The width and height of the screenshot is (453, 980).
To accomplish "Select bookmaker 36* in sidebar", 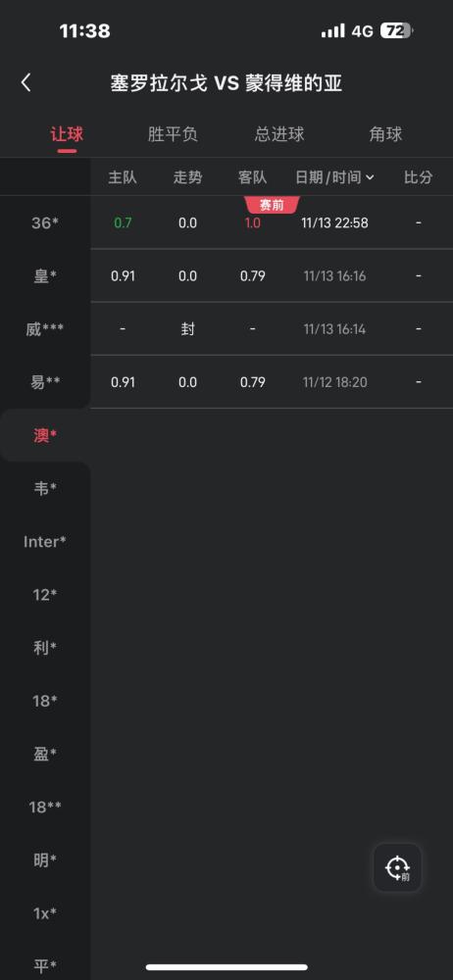I will [x=45, y=223].
